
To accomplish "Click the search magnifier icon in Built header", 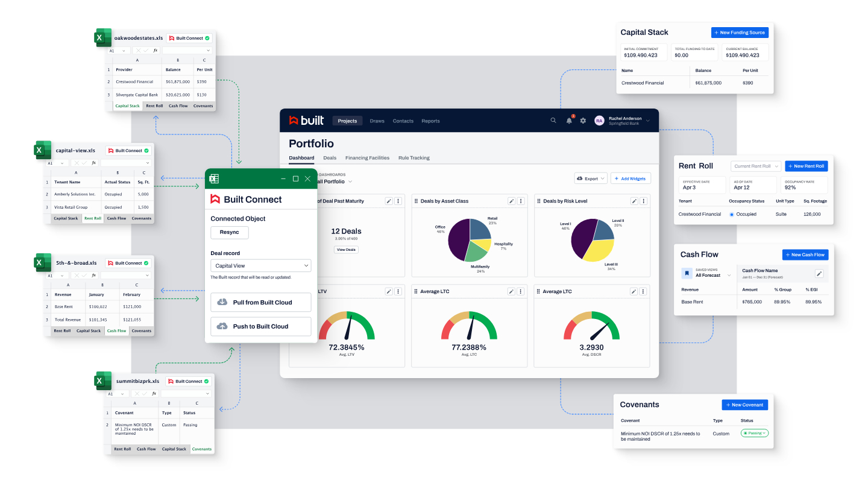I will coord(553,121).
